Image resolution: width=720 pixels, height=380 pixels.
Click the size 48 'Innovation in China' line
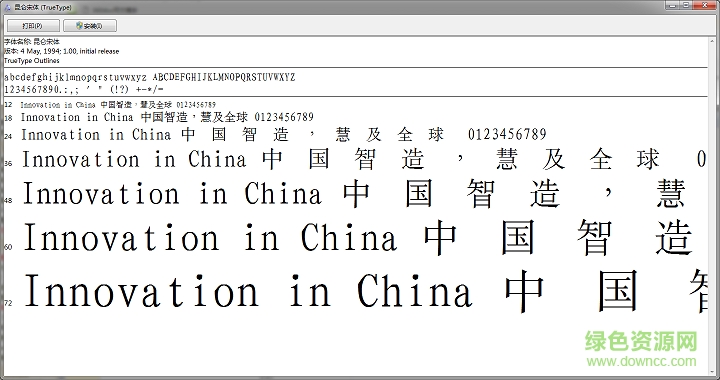354,193
